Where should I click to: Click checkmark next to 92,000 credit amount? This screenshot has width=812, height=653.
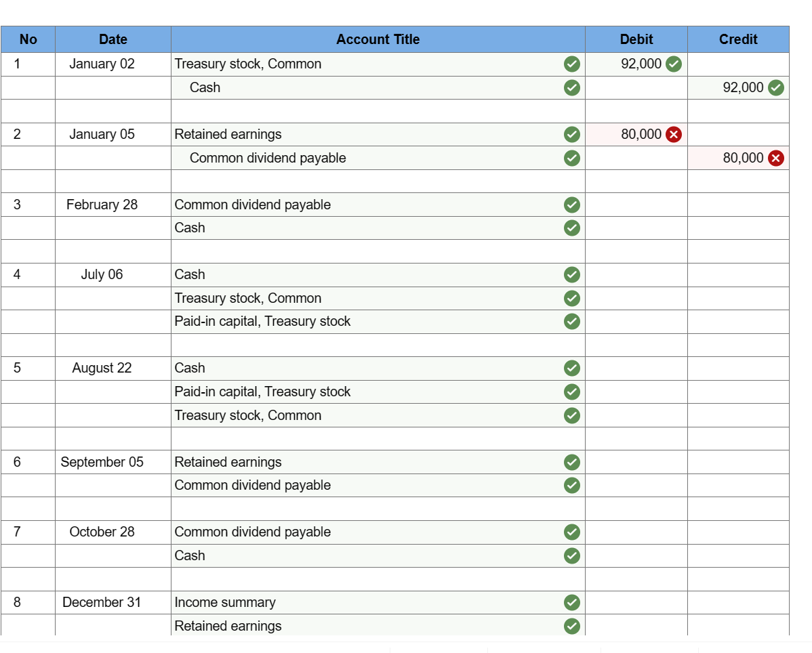pyautogui.click(x=775, y=88)
